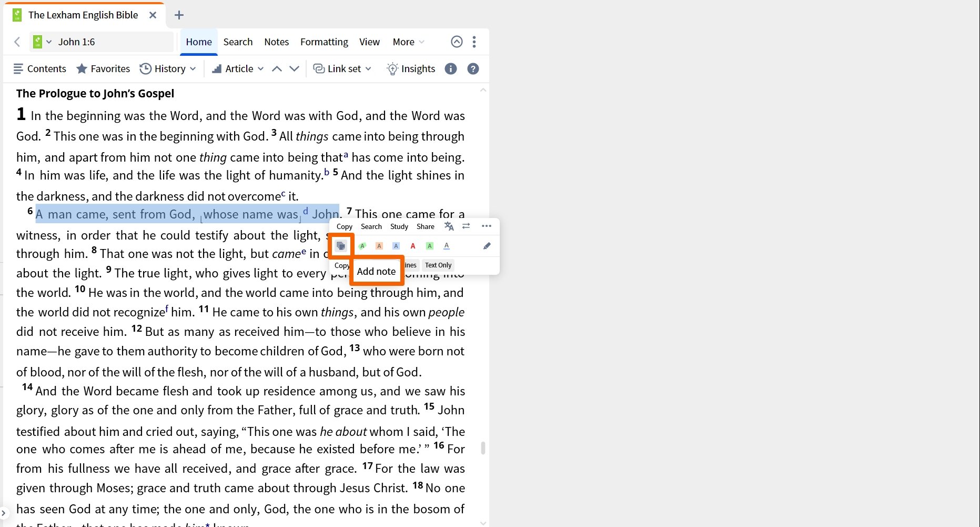The image size is (980, 527).
Task: Expand the left sidebar arrow
Action: point(3,512)
